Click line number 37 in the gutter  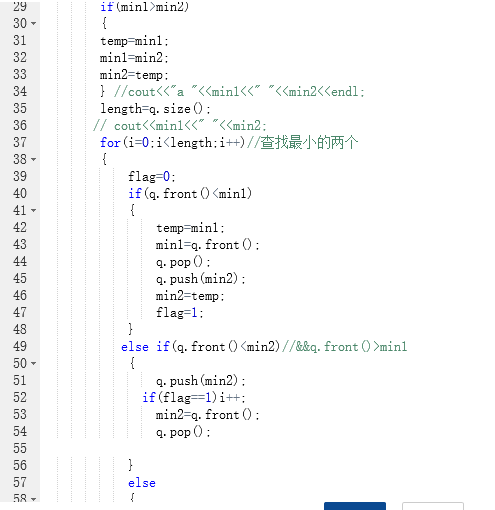(20, 143)
